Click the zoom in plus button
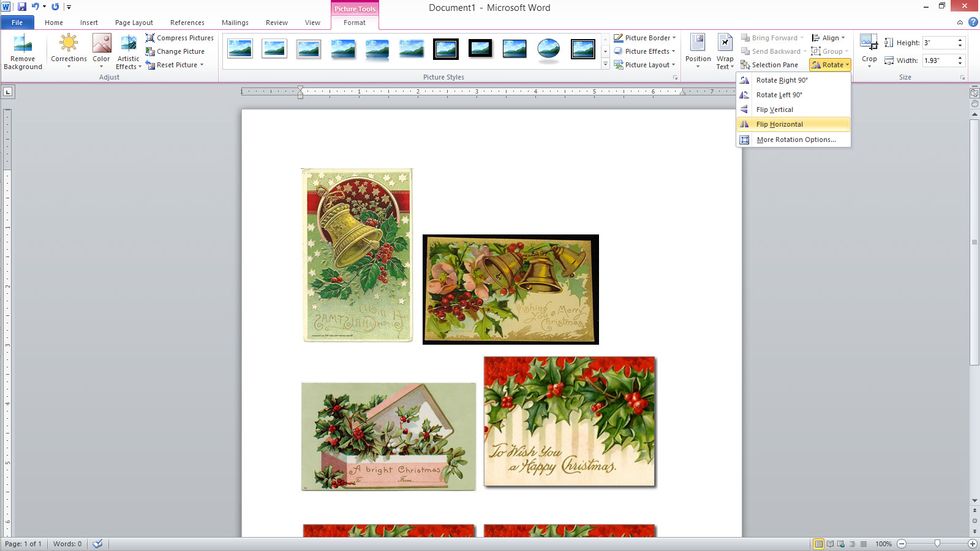The width and height of the screenshot is (980, 551). click(x=972, y=544)
